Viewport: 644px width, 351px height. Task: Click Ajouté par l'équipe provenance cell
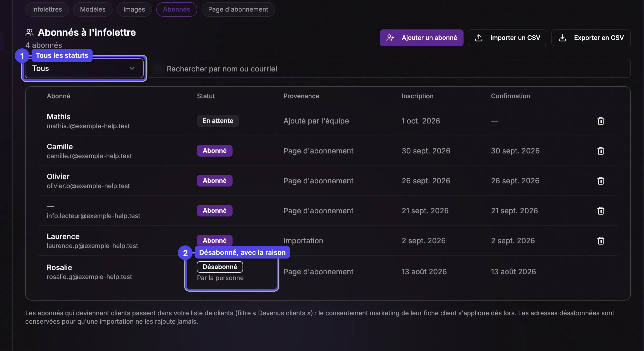(x=316, y=121)
